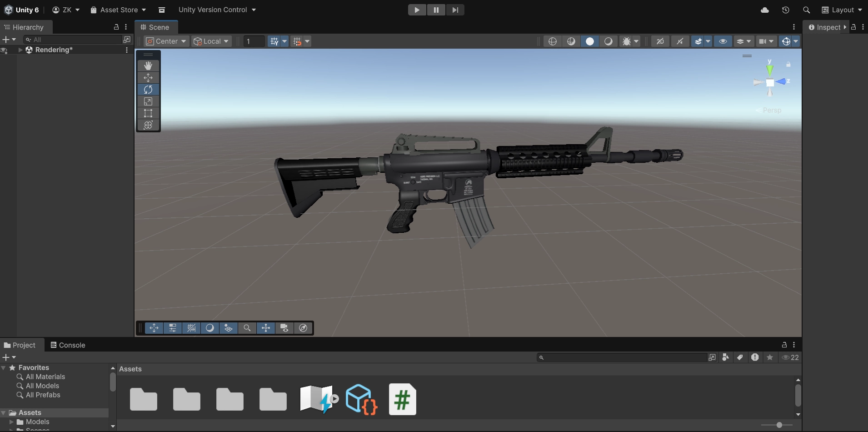
Task: Choose the Scale tool
Action: tap(148, 101)
